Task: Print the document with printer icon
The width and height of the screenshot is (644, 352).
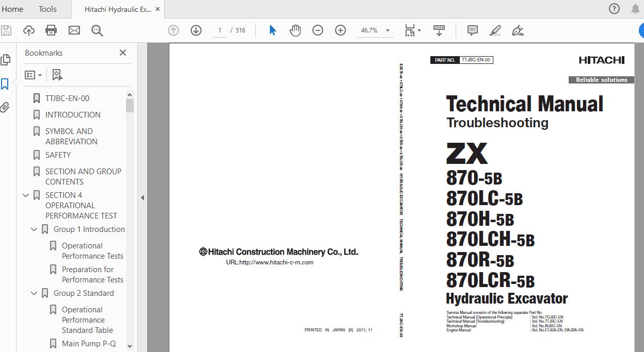Action: [51, 30]
